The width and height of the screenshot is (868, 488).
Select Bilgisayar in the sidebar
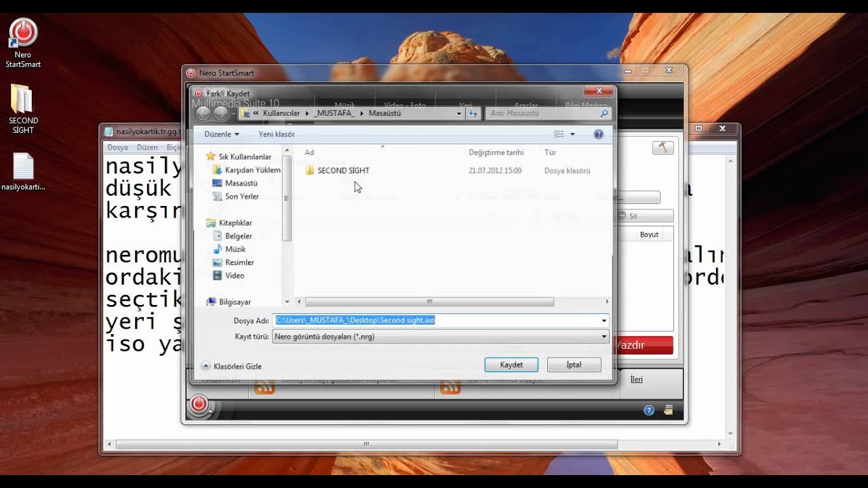[229, 302]
